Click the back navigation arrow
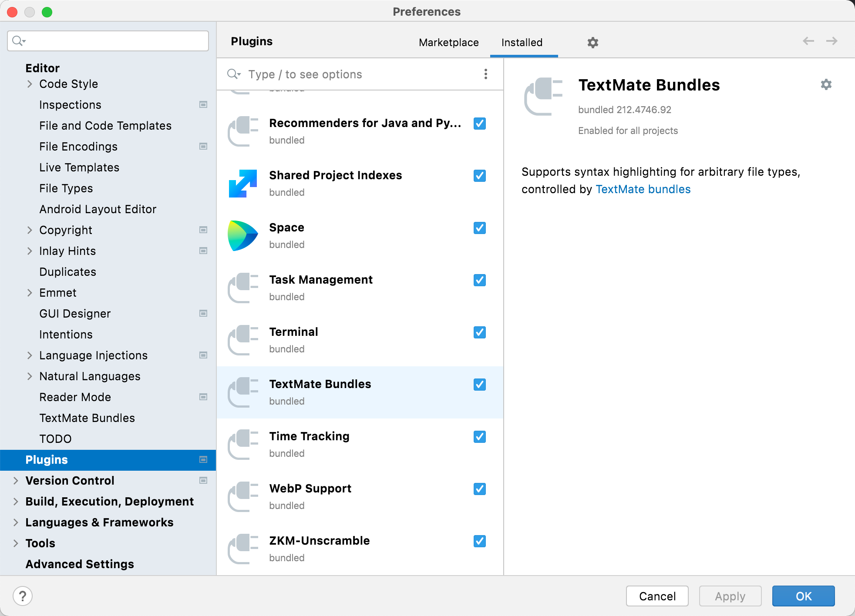855x616 pixels. [808, 41]
